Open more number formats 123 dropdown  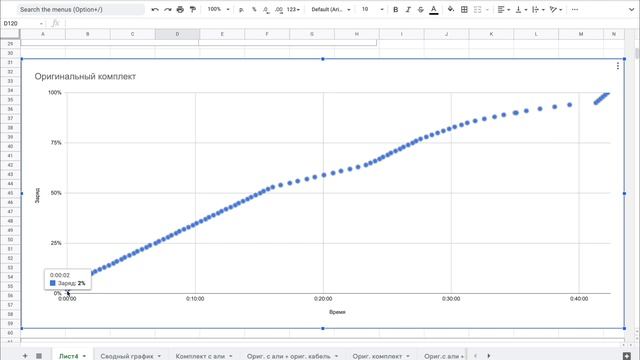[x=293, y=9]
